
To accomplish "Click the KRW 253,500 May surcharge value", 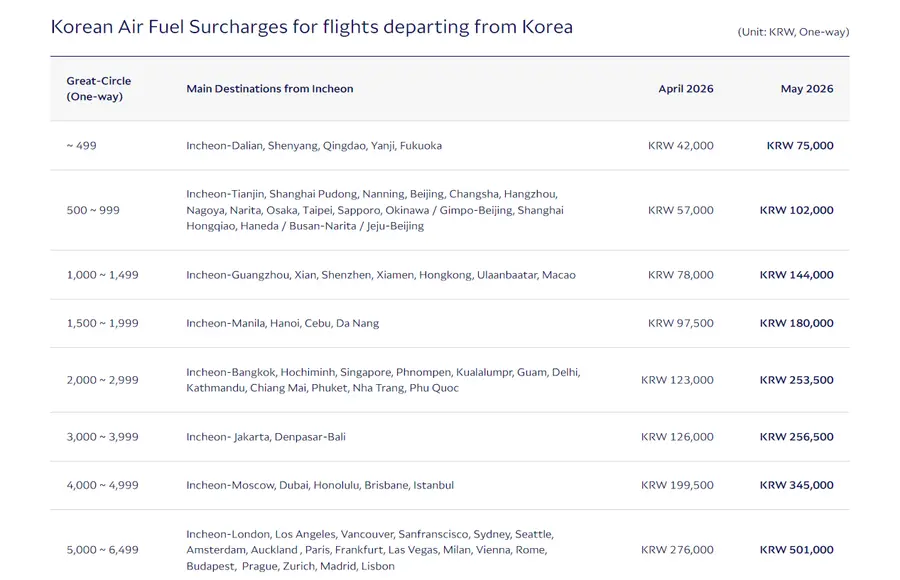I will coord(797,380).
